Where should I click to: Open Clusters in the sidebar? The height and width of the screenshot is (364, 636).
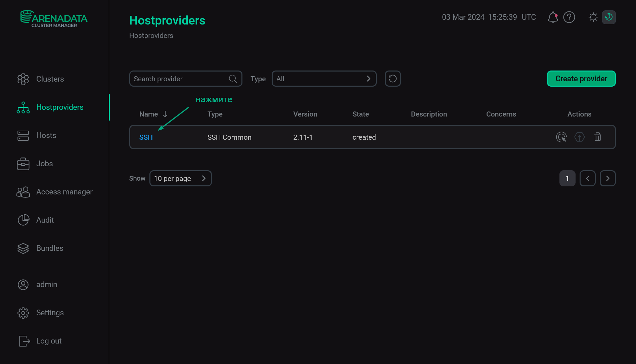(50, 79)
